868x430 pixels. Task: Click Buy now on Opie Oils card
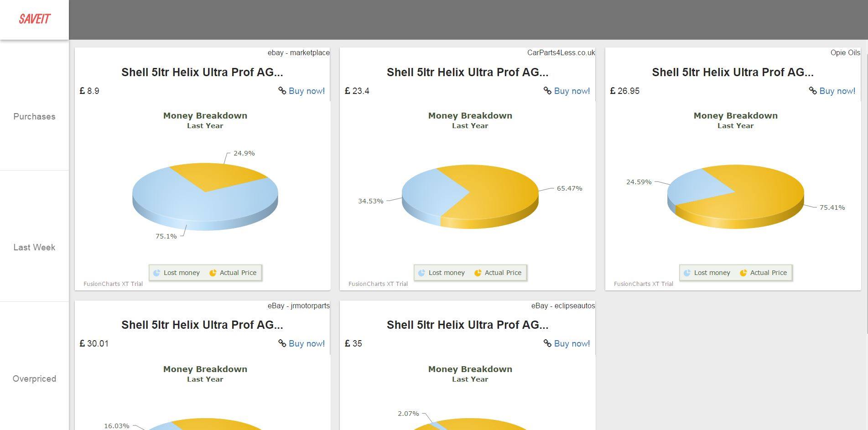pyautogui.click(x=837, y=91)
